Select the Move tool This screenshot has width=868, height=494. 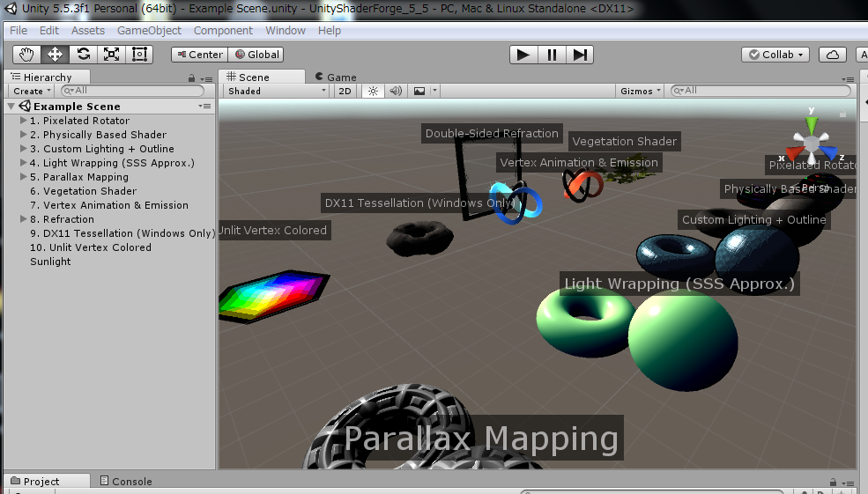click(55, 55)
